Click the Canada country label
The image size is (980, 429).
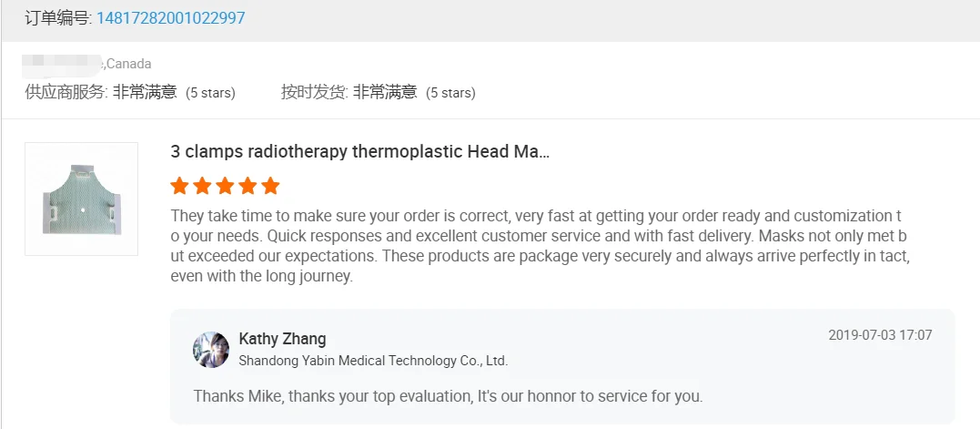point(129,64)
